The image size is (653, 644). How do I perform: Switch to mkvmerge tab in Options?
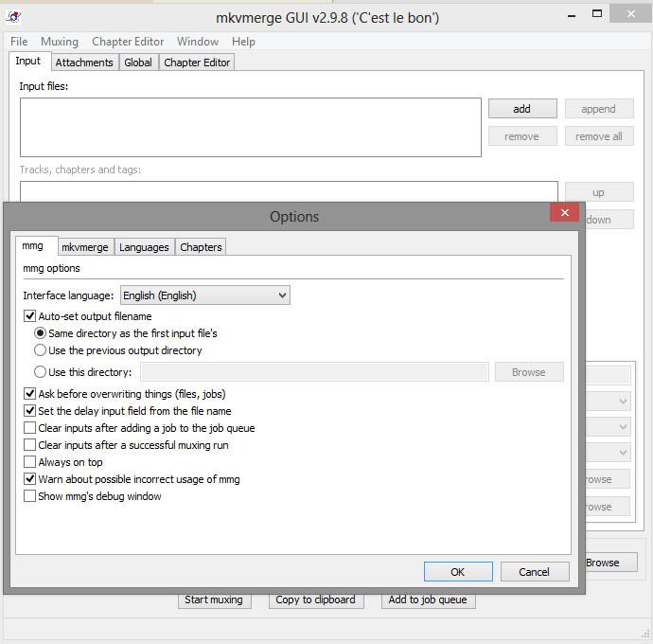[85, 247]
